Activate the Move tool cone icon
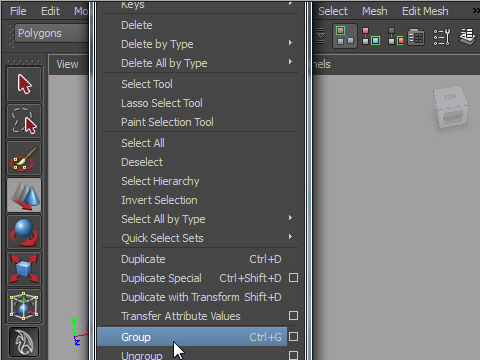480x360 pixels. (24, 195)
